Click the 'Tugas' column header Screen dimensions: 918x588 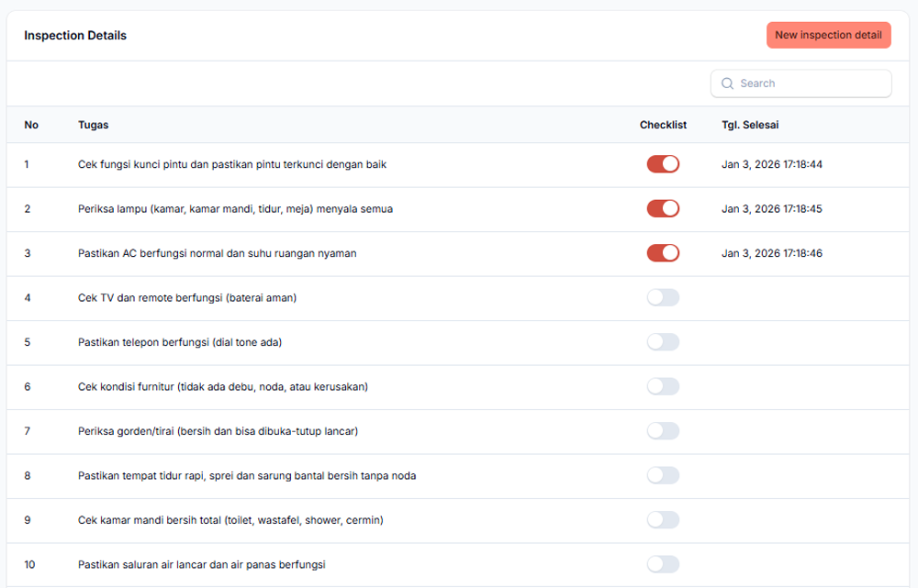click(x=93, y=125)
